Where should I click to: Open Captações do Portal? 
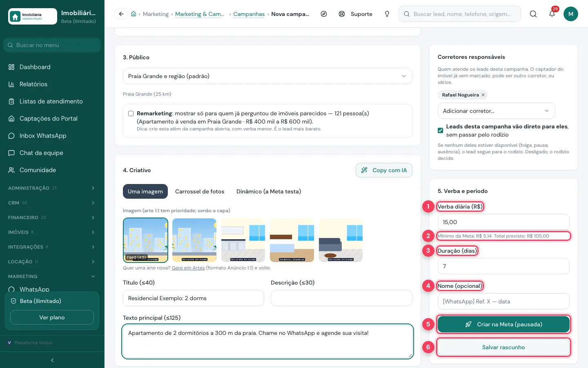[52, 119]
